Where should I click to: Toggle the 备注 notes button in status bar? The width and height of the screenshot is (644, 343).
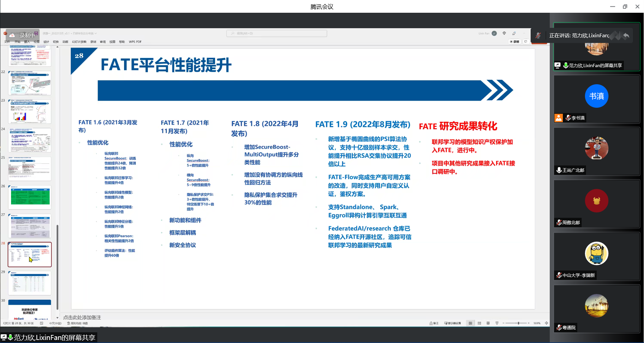pyautogui.click(x=434, y=323)
